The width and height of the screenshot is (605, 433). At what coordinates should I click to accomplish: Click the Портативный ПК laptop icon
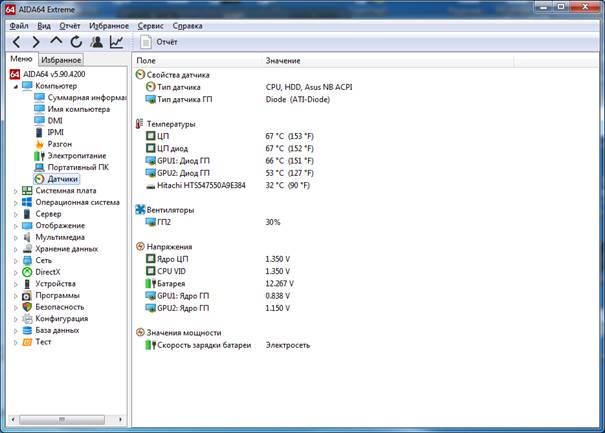(39, 167)
